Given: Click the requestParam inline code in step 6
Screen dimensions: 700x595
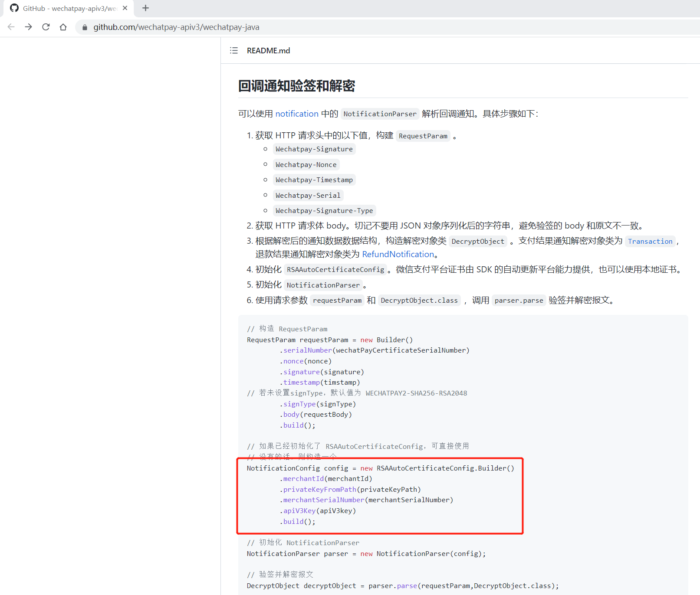Looking at the screenshot, I should (337, 301).
